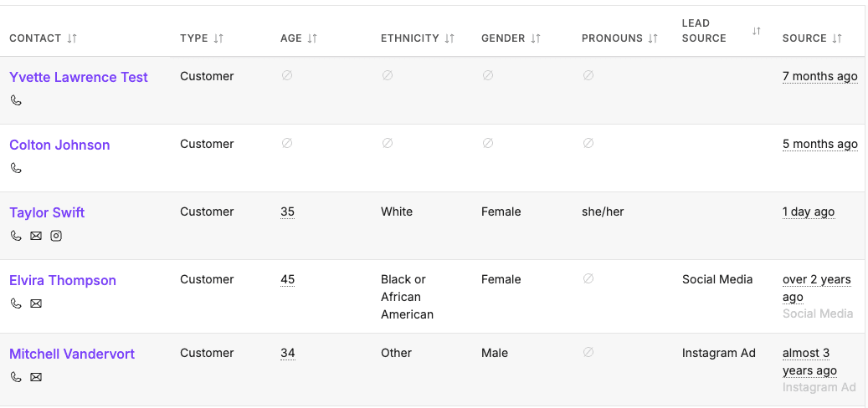This screenshot has height=408, width=868.
Task: Click email icon under Taylor Swift
Action: [x=36, y=236]
